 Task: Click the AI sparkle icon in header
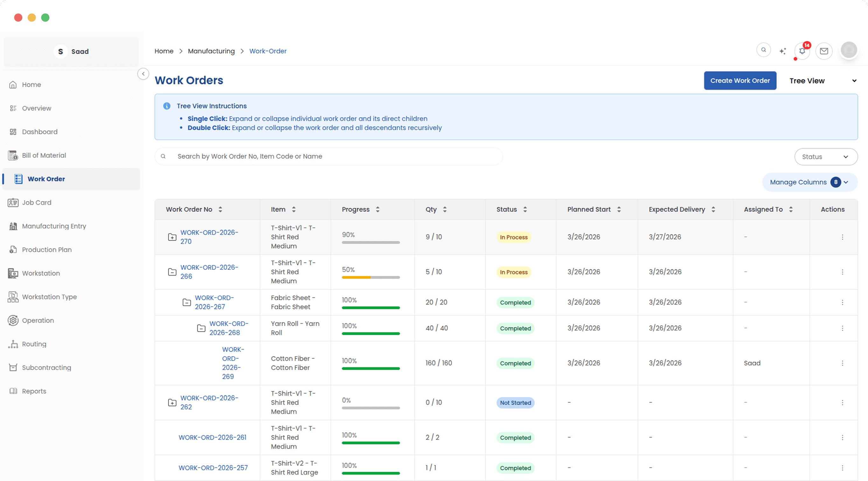point(783,51)
